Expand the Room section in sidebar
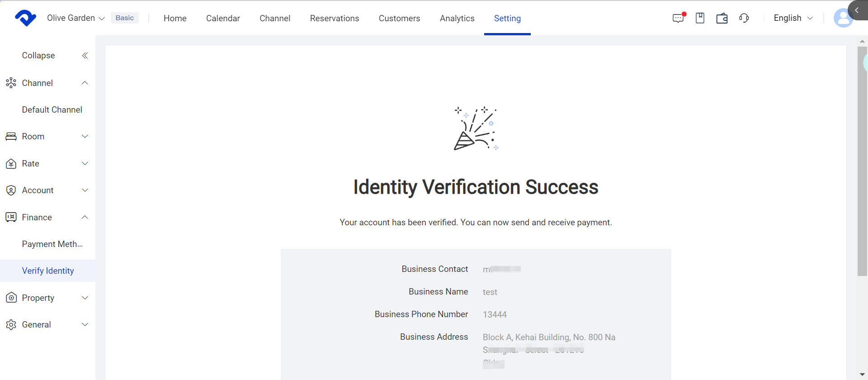 click(47, 137)
